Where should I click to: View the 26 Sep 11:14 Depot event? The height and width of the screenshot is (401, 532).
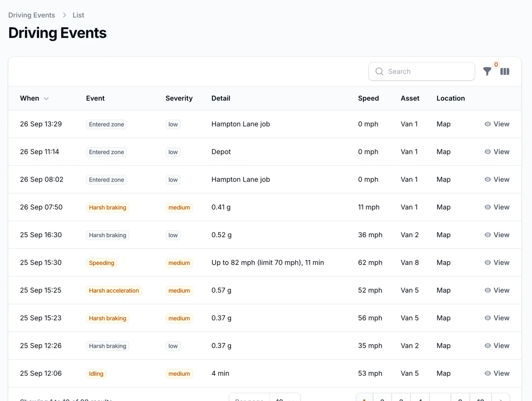pos(497,152)
